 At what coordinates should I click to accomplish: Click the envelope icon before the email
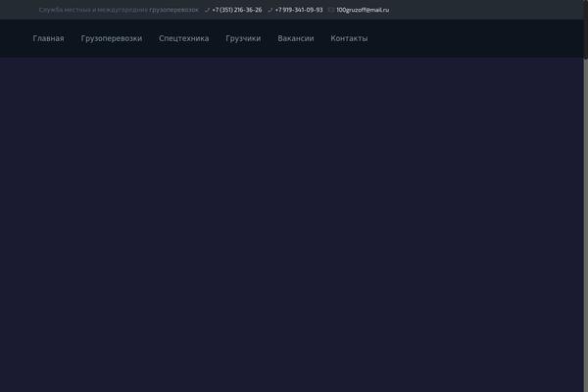pyautogui.click(x=331, y=10)
